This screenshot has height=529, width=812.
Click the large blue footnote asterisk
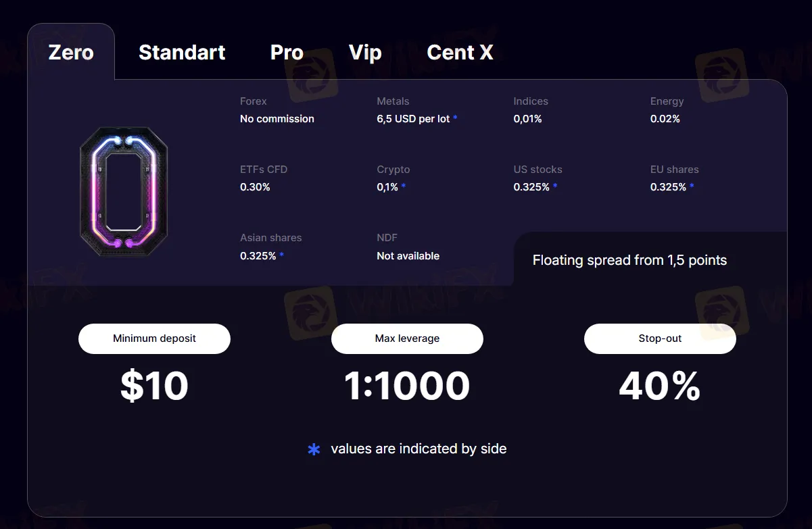click(314, 449)
